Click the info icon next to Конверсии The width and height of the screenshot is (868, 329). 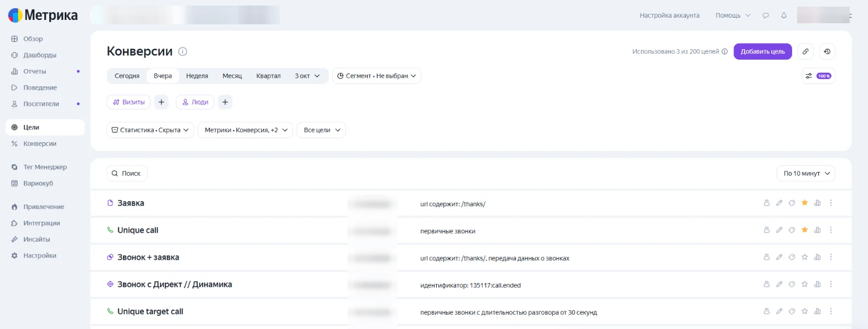coord(183,52)
